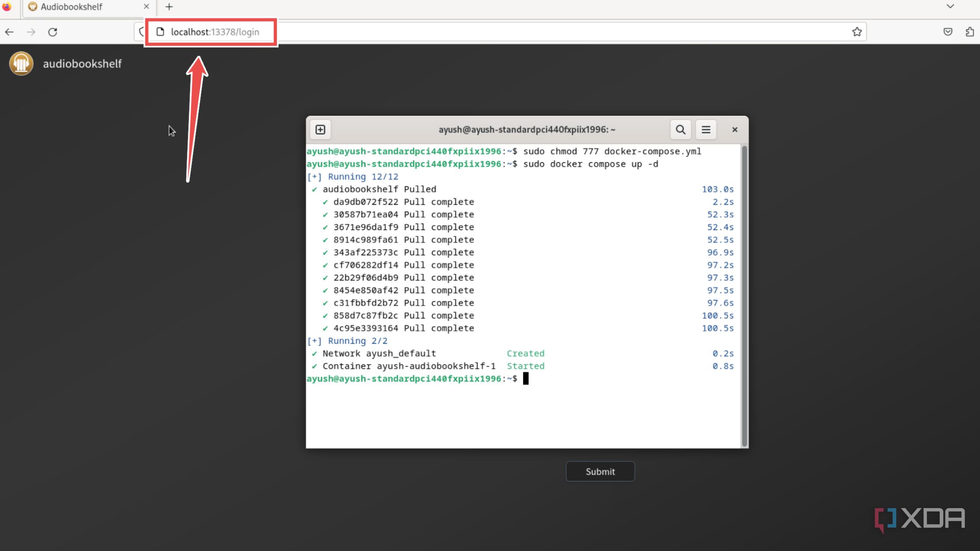Expand the list all tabs chevron
This screenshot has height=551, width=980.
click(950, 7)
